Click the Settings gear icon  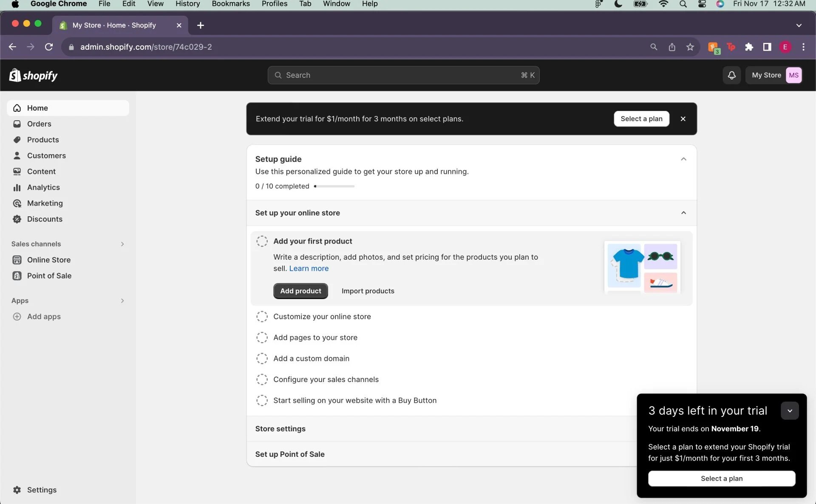pos(17,490)
